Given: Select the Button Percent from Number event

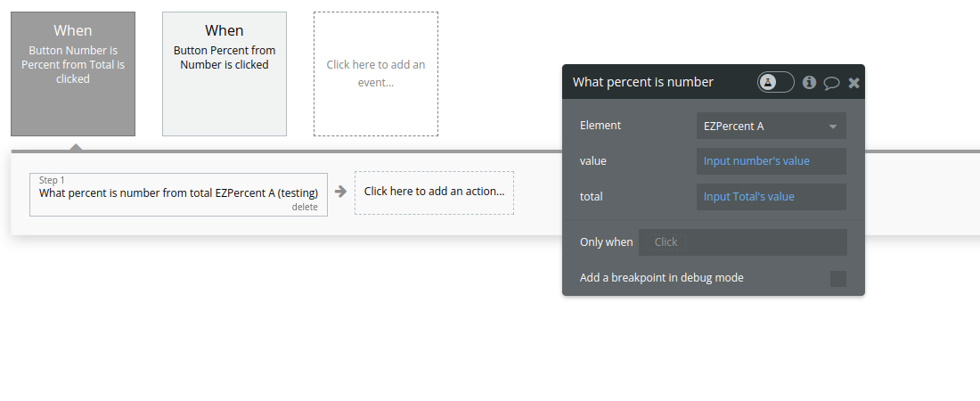Looking at the screenshot, I should coord(225,74).
